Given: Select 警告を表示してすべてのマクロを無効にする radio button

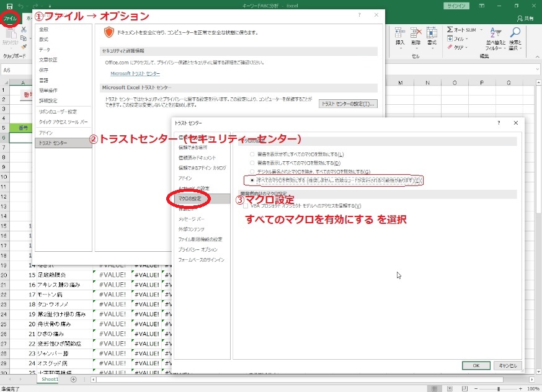Looking at the screenshot, I should tap(252, 163).
